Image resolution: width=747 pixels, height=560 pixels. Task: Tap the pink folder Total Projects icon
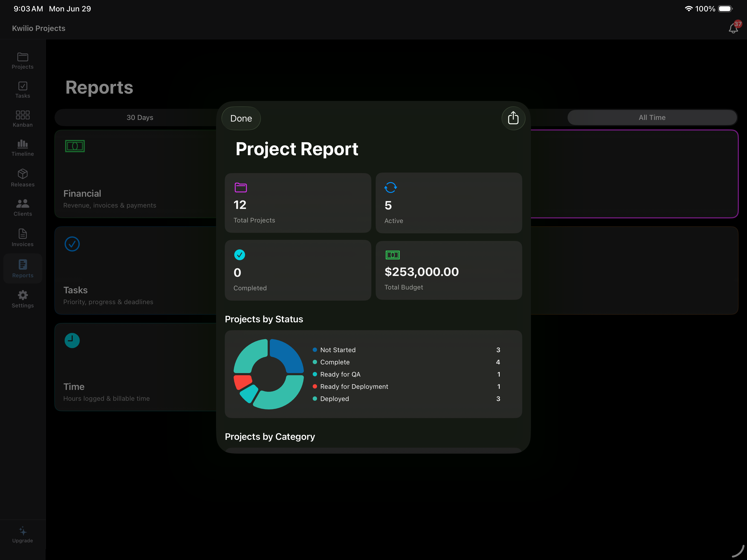[241, 187]
